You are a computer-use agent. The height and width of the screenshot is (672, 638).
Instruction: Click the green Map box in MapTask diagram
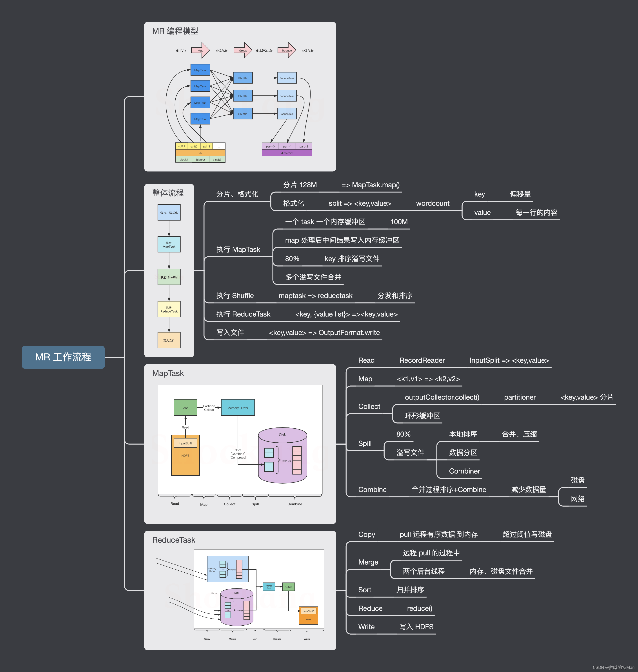(185, 408)
